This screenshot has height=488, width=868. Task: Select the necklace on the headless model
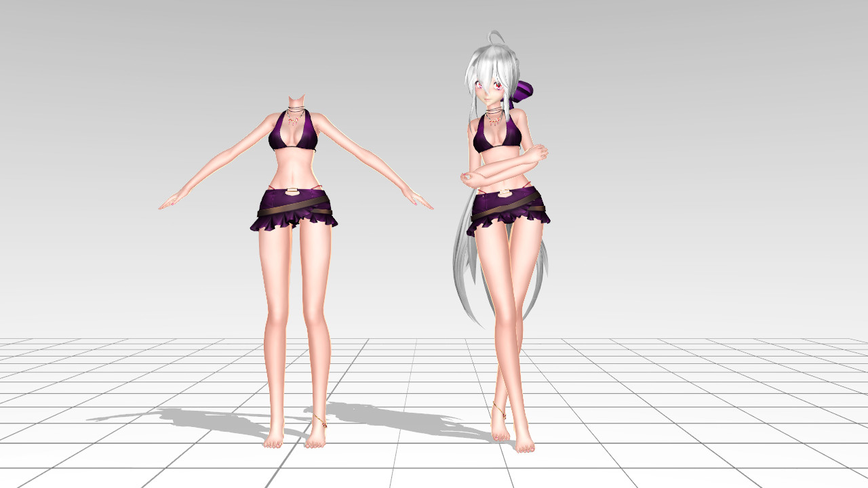(x=294, y=117)
